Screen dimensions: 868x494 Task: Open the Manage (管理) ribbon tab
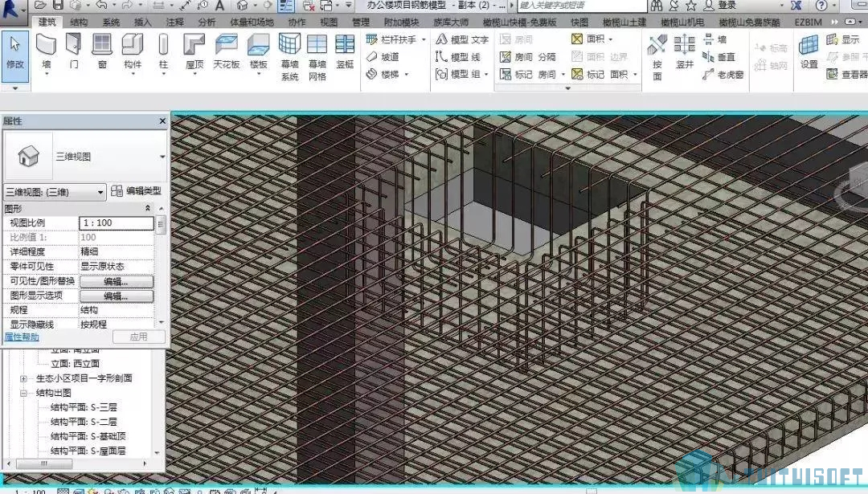pyautogui.click(x=361, y=22)
